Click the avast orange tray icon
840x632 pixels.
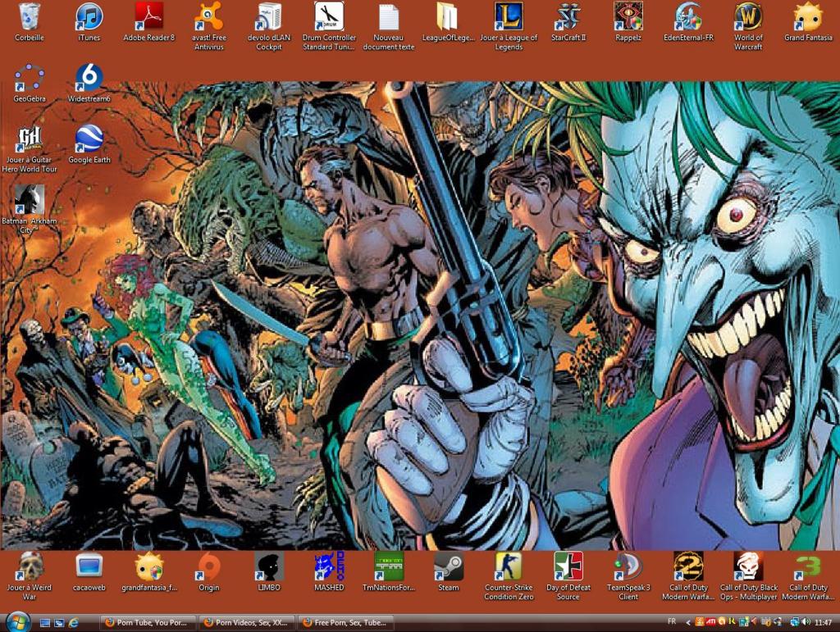722,622
